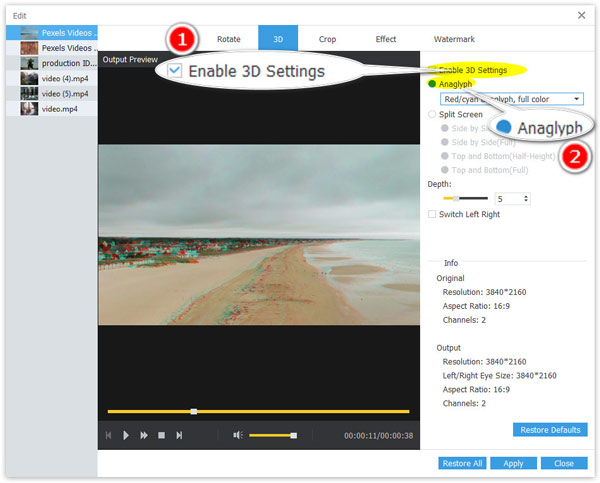Screen dimensions: 600x483
Task: Adjust the Depth slider
Action: (x=455, y=198)
